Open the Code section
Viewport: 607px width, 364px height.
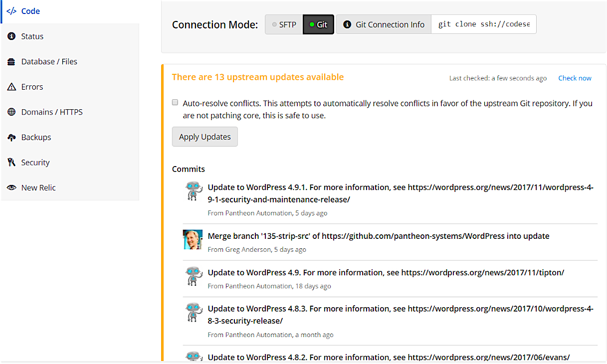pyautogui.click(x=70, y=11)
